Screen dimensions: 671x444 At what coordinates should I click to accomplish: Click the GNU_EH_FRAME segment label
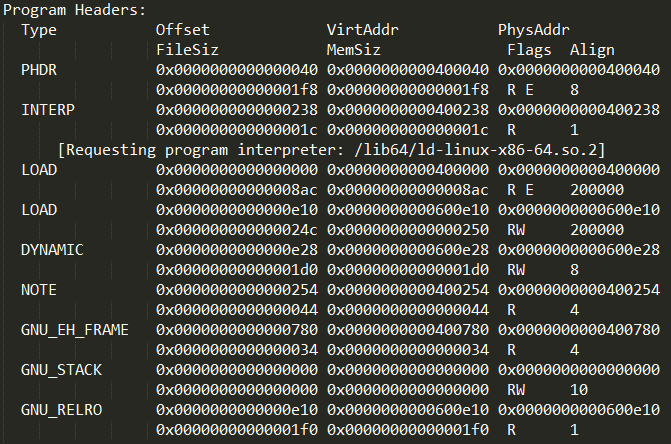(x=75, y=330)
